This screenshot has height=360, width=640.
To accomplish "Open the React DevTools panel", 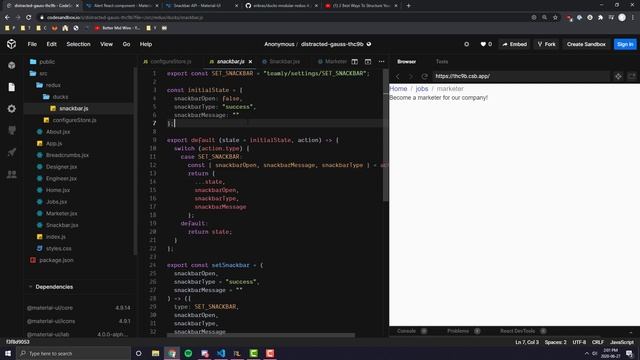I will pyautogui.click(x=518, y=331).
